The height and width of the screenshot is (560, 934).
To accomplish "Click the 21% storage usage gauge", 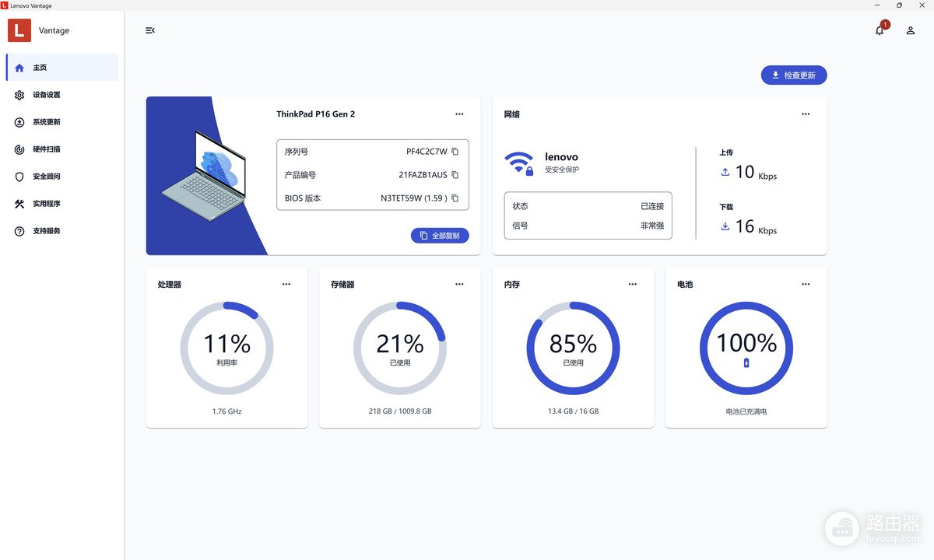I will pyautogui.click(x=400, y=348).
